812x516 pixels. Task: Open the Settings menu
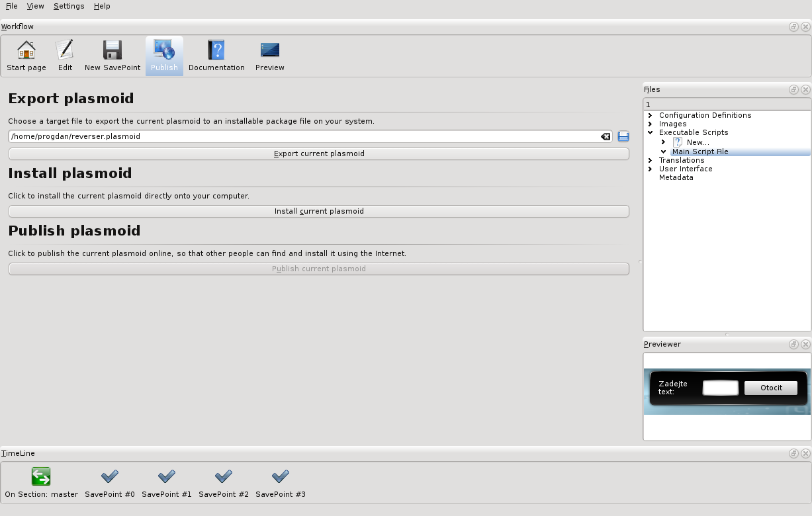69,6
